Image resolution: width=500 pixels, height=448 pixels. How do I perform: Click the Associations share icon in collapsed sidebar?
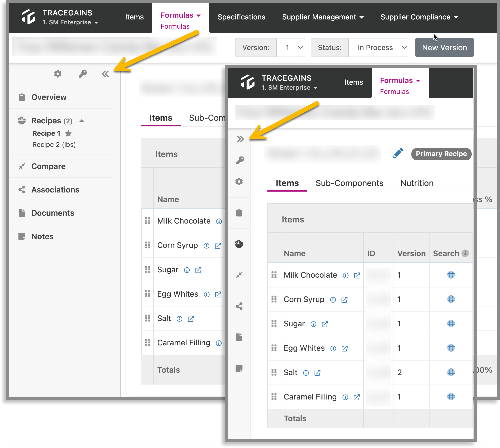tap(239, 306)
